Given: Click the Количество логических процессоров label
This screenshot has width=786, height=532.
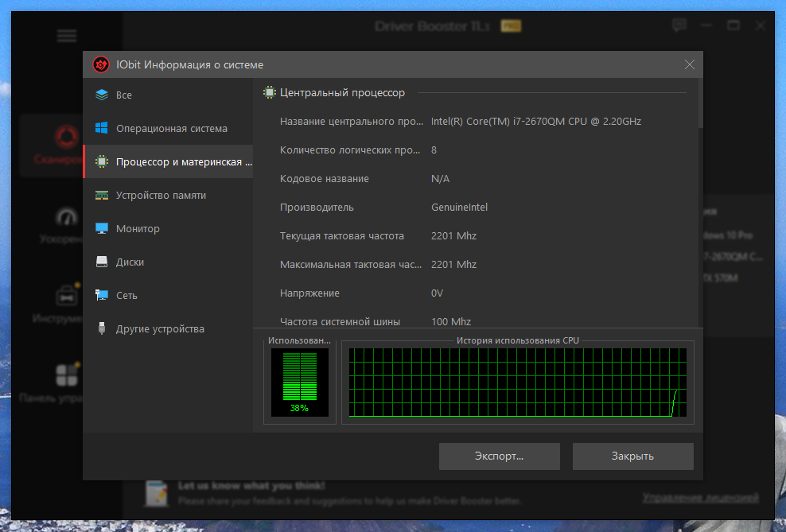Looking at the screenshot, I should pos(350,150).
